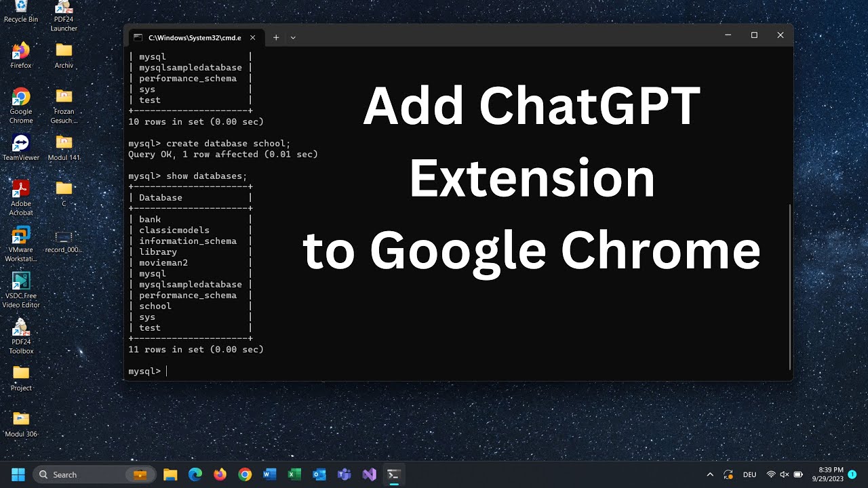Click the terminal vertical scrollbar
This screenshot has width=868, height=488.
[790, 286]
